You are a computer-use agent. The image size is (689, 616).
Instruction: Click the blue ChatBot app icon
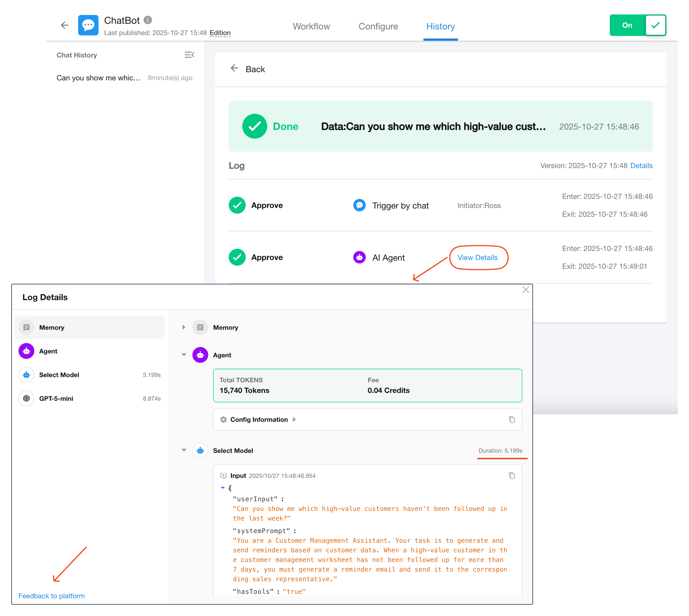[x=88, y=25]
